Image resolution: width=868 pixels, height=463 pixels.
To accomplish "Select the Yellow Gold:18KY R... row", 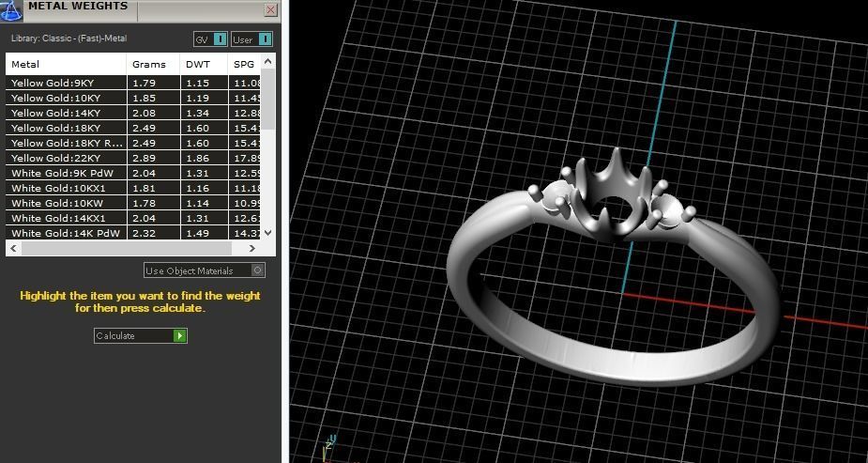I will (x=133, y=143).
